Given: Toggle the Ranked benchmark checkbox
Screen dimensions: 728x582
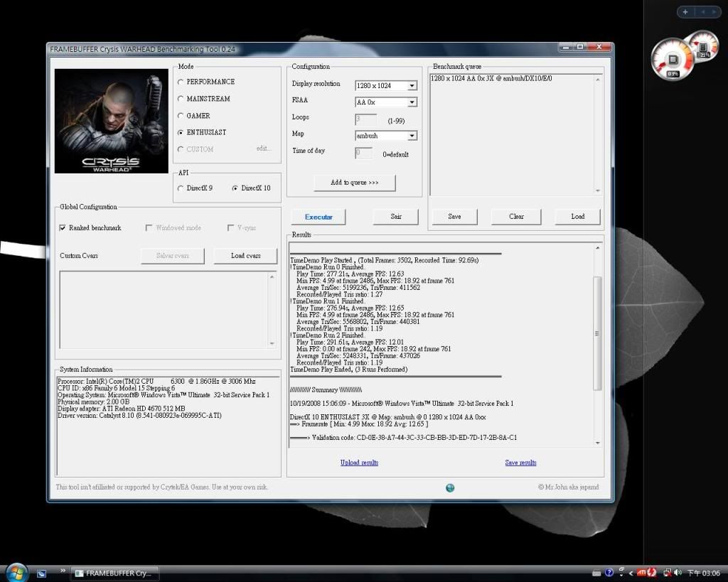Looking at the screenshot, I should 63,228.
